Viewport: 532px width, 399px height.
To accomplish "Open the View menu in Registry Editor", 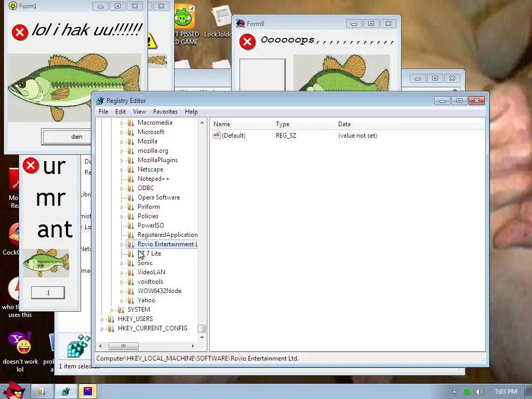I will click(x=139, y=112).
